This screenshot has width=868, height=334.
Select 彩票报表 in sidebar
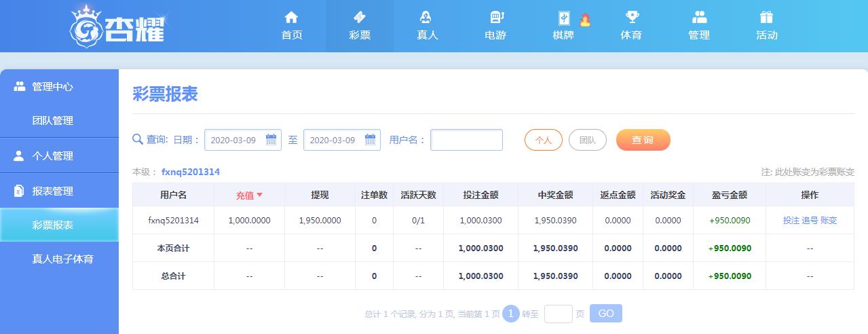point(59,225)
